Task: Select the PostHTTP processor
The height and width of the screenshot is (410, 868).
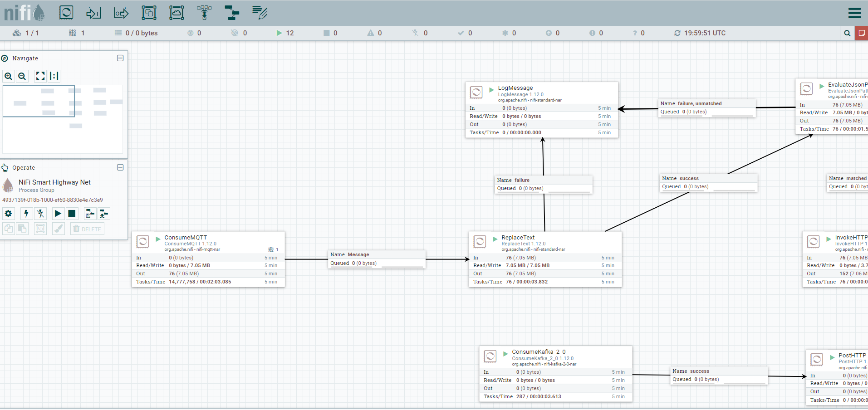Action: pos(837,377)
